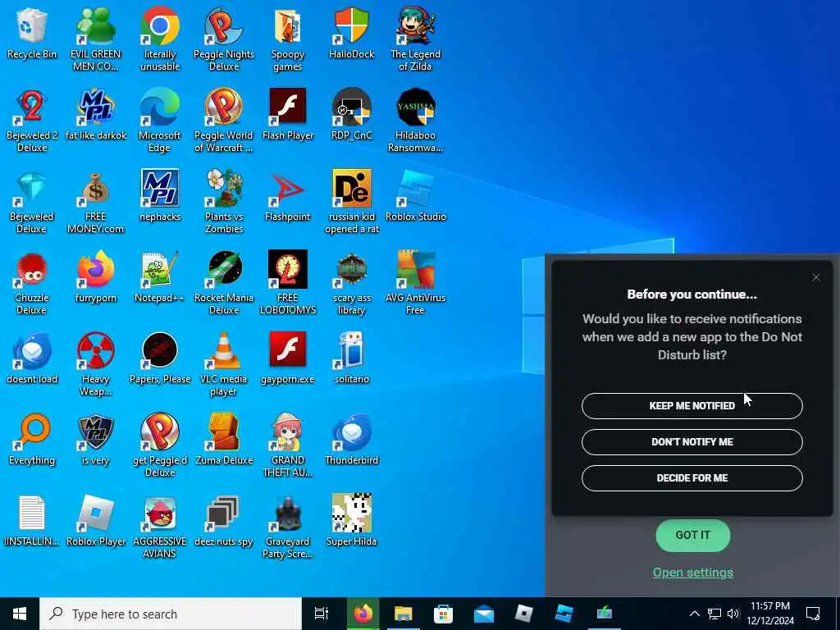Select Peggle World of Warcraft ... icon
The height and width of the screenshot is (630, 840).
click(x=224, y=107)
